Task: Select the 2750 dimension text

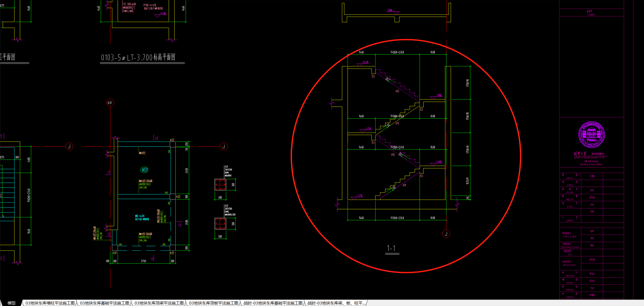Action: coord(143,261)
